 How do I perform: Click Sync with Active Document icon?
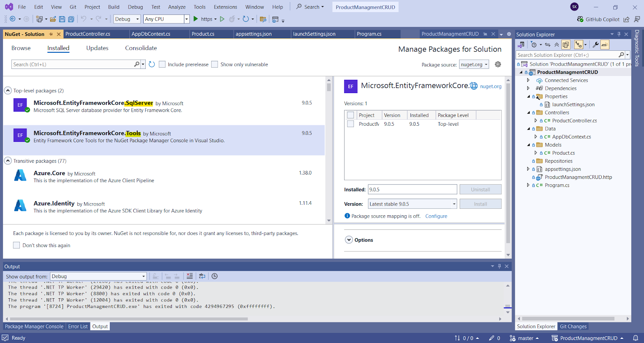pos(548,45)
